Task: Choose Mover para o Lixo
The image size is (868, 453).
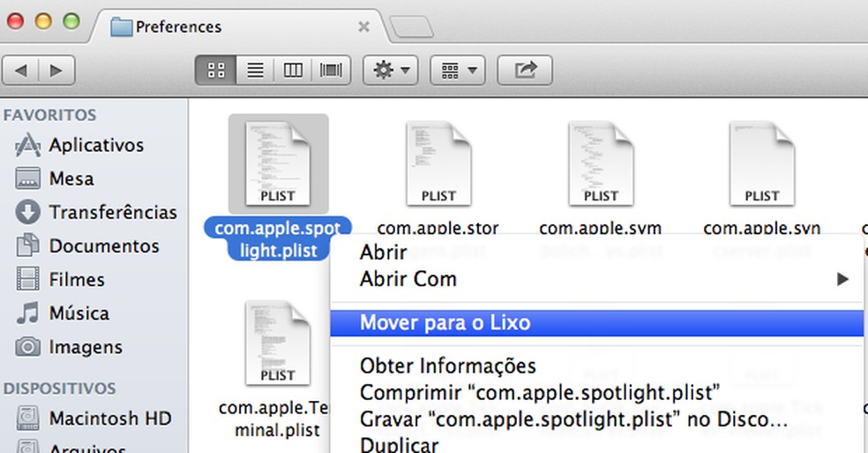Action: point(596,322)
